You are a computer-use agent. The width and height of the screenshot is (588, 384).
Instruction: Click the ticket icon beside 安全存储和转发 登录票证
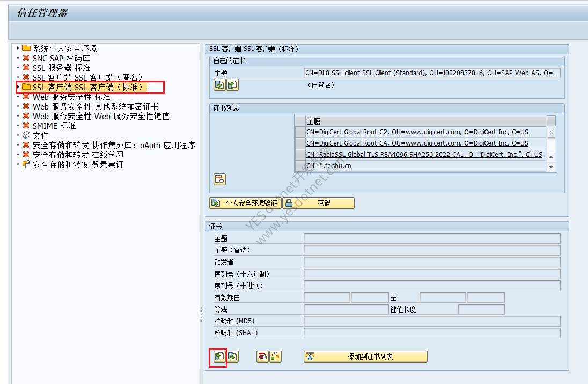tap(26, 164)
